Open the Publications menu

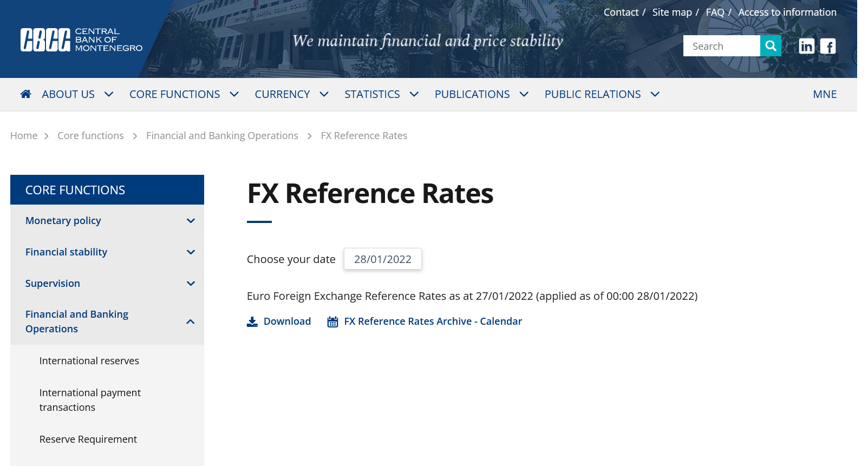481,94
